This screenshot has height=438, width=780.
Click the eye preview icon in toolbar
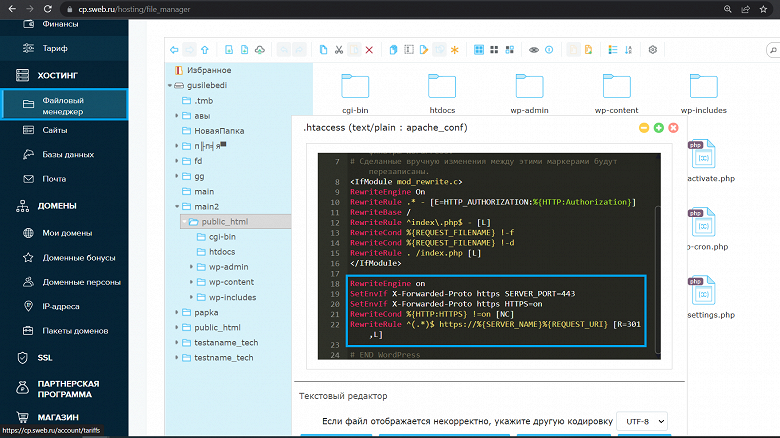pos(535,49)
